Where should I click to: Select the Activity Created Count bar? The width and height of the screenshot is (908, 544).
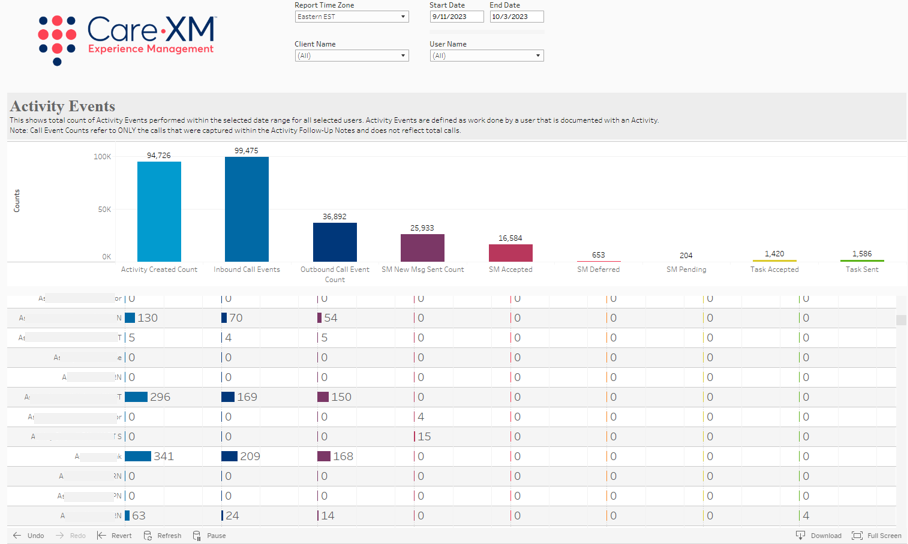point(159,212)
